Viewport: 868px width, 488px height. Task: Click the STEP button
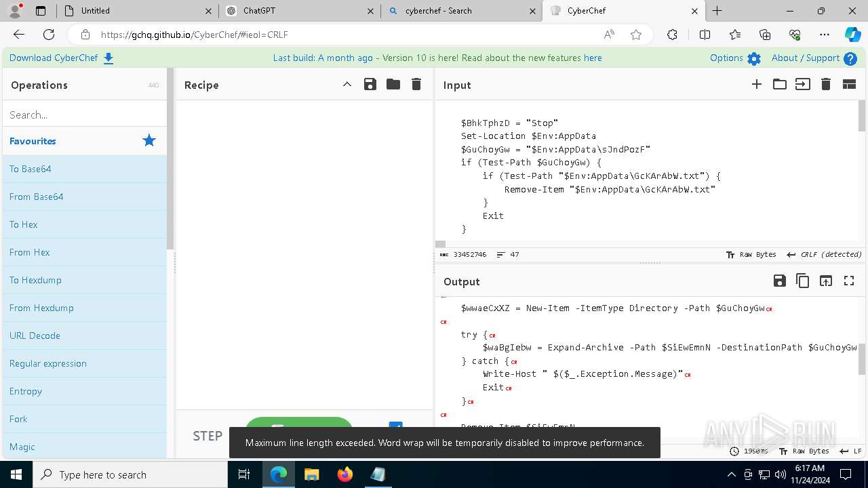click(x=208, y=436)
